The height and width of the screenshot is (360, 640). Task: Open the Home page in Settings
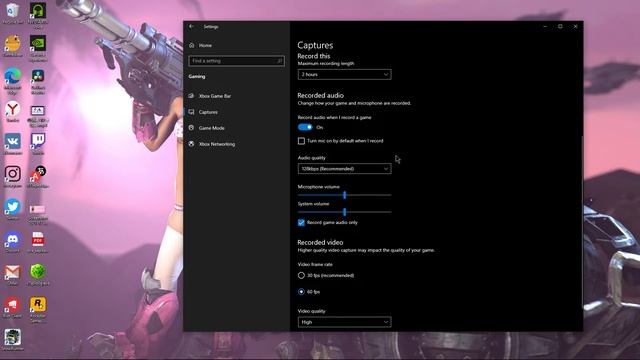[x=205, y=45]
